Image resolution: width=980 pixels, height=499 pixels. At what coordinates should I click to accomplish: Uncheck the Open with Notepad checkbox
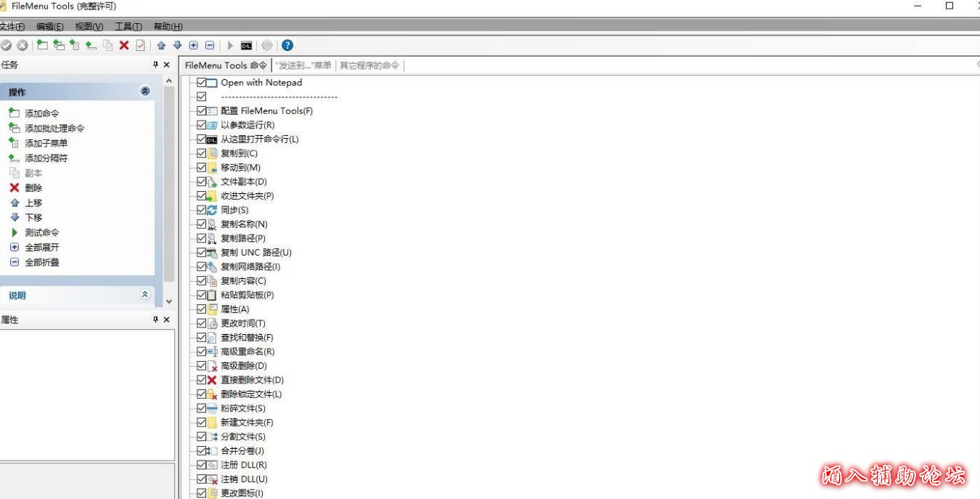pos(202,83)
